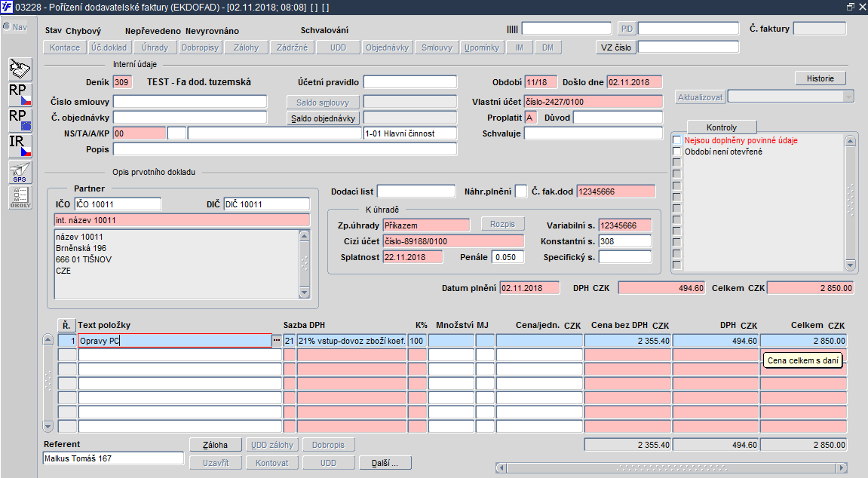Viewport: 868px width, 478px height.
Task: Click the Další... button
Action: tap(385, 463)
